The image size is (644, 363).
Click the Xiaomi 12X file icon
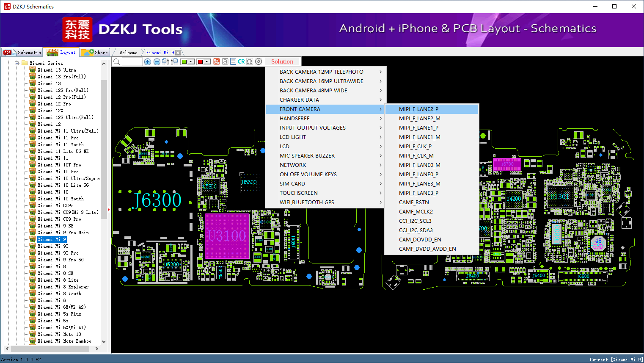[x=33, y=111]
